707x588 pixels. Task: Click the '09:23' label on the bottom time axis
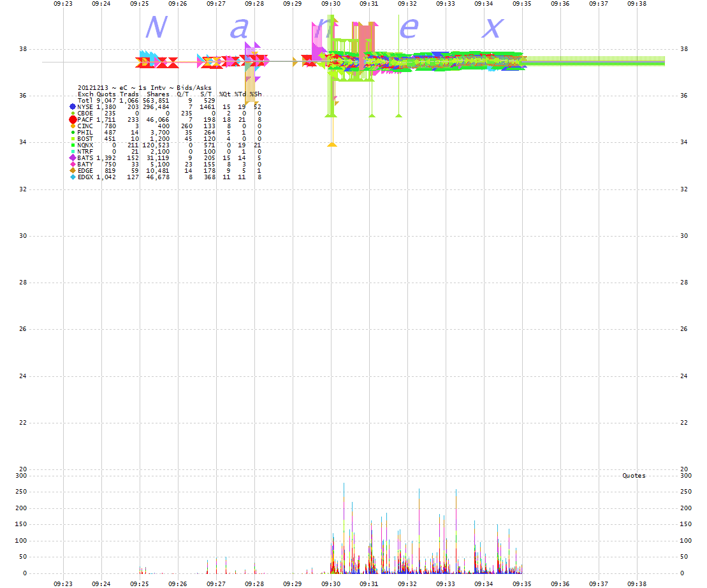[x=63, y=584]
